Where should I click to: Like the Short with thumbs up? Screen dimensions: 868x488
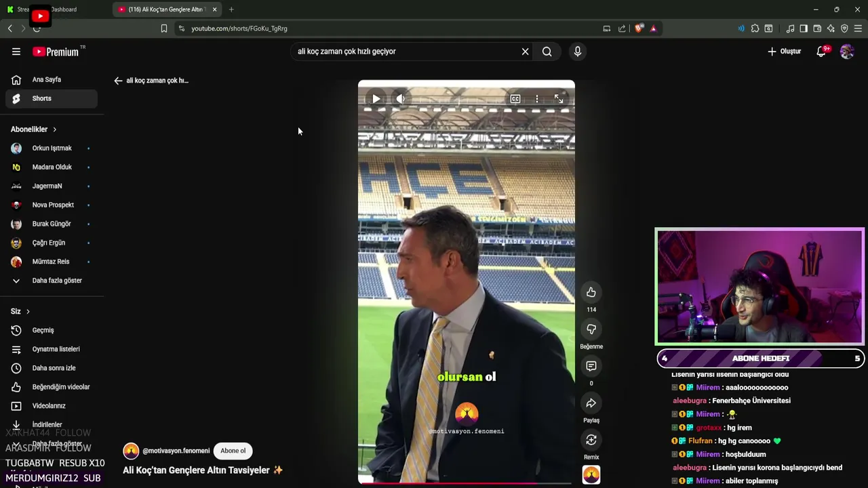(x=591, y=292)
